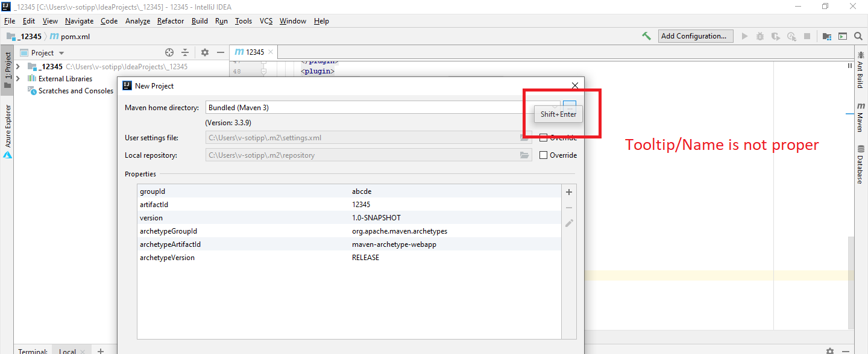Viewport: 868px width, 354px height.
Task: Open the Build menu
Action: pos(200,20)
